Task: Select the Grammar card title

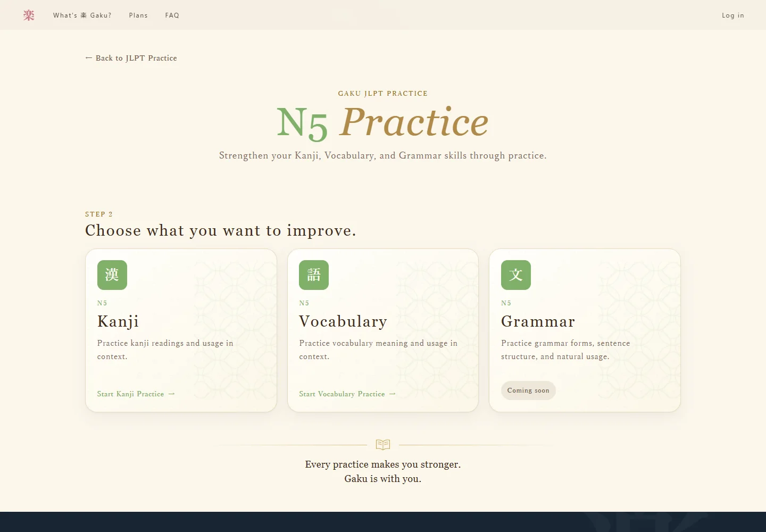Action: pos(538,321)
